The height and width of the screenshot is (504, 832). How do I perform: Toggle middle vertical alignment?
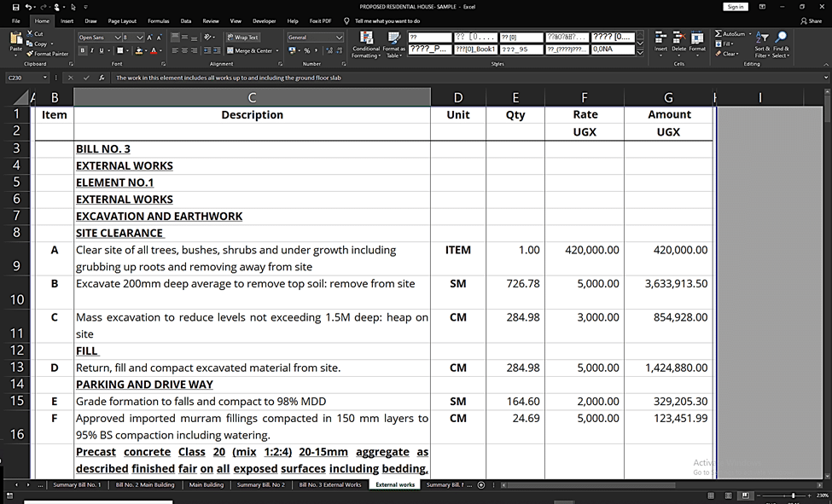[184, 38]
